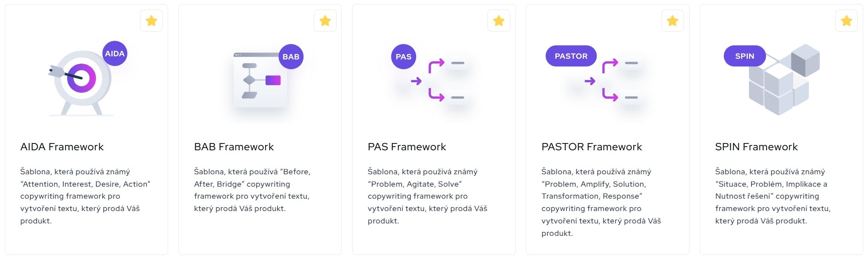The height and width of the screenshot is (257, 868).
Task: Open the BAB Framework title
Action: 234,147
